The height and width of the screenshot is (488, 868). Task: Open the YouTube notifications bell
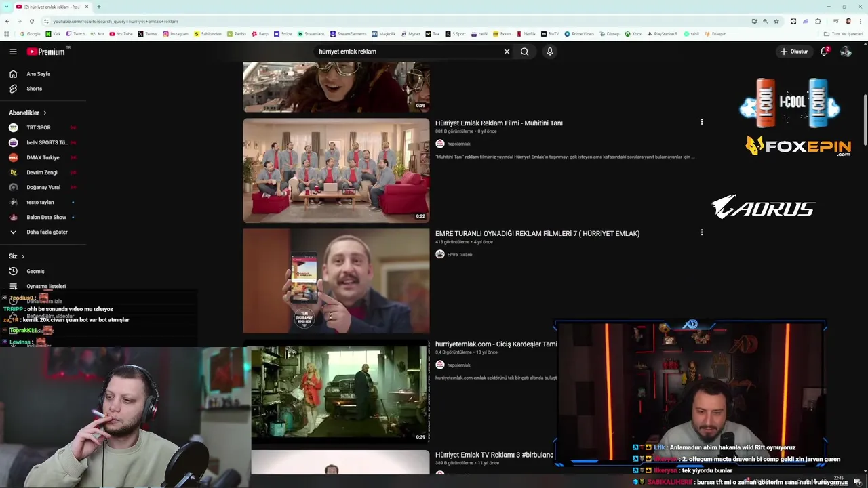[x=825, y=52]
